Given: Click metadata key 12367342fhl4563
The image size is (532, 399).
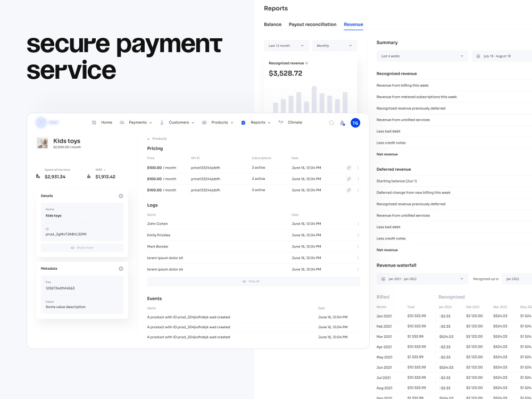Looking at the screenshot, I should (x=60, y=288).
